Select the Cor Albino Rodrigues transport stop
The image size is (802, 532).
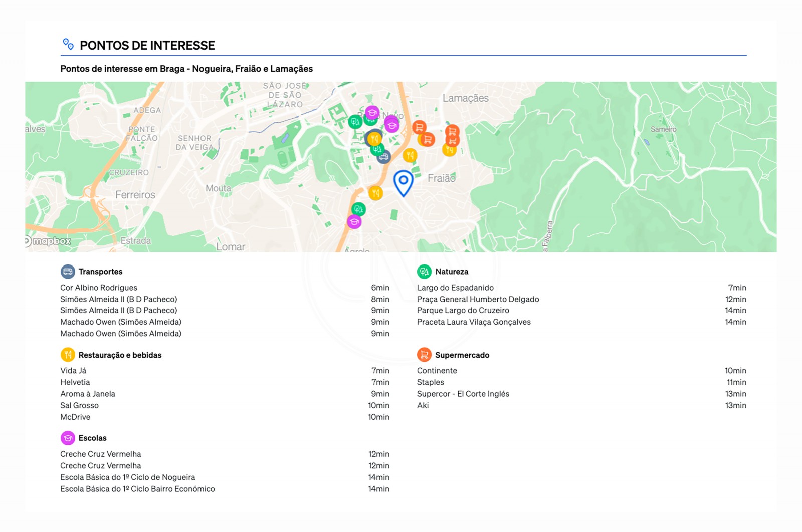(x=98, y=288)
